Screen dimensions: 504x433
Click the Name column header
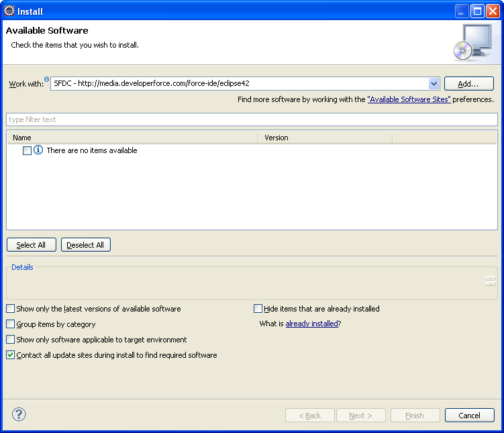[132, 138]
